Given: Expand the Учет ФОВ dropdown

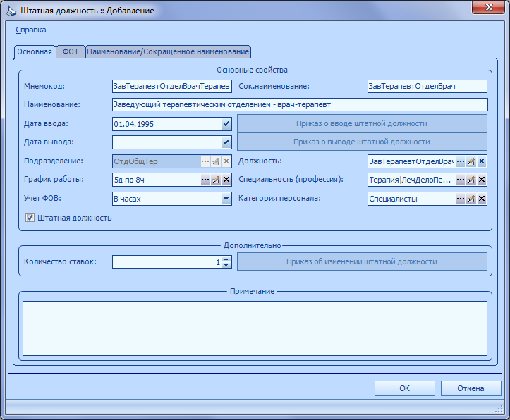Looking at the screenshot, I should (226, 199).
